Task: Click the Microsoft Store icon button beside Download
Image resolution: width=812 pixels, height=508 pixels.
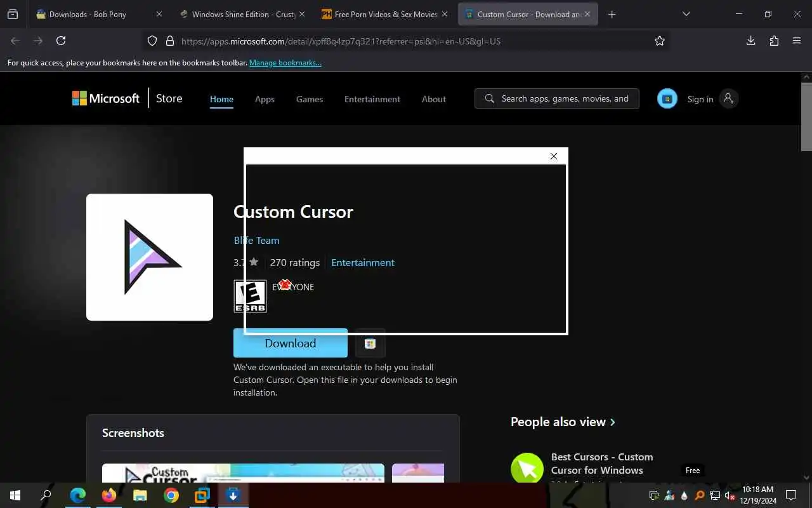Action: point(370,344)
